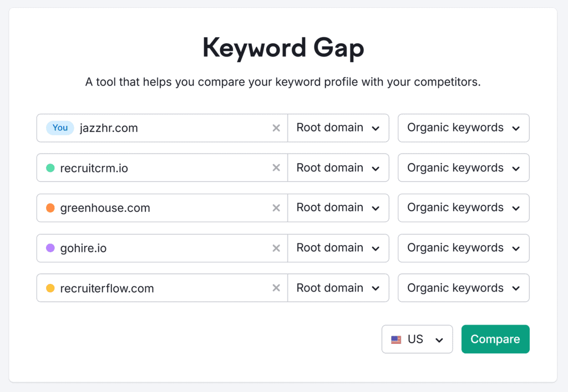Clear the jazzhr.com domain entry
The width and height of the screenshot is (568, 392).
[x=276, y=128]
